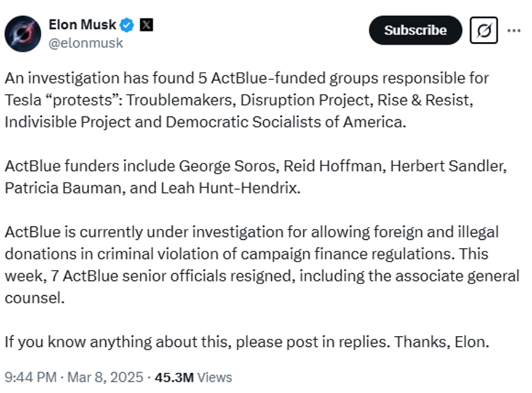Screen dimensions: 532x393
Task: Click the sentence starting 'ActBlue funders include'
Action: [246, 177]
